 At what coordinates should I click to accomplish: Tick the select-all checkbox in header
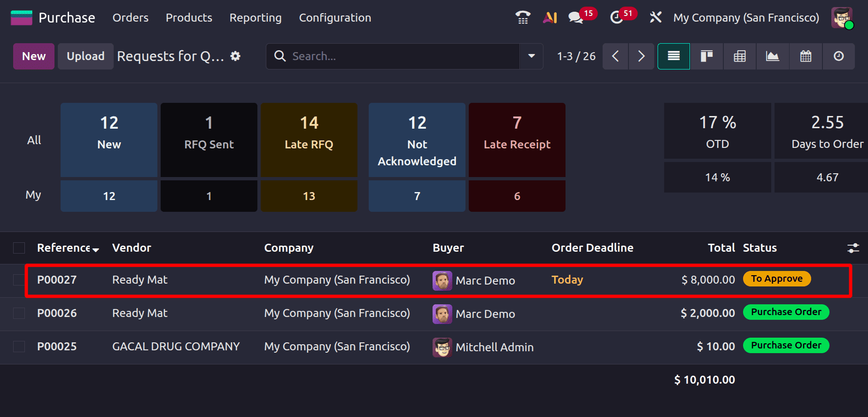pyautogui.click(x=19, y=248)
